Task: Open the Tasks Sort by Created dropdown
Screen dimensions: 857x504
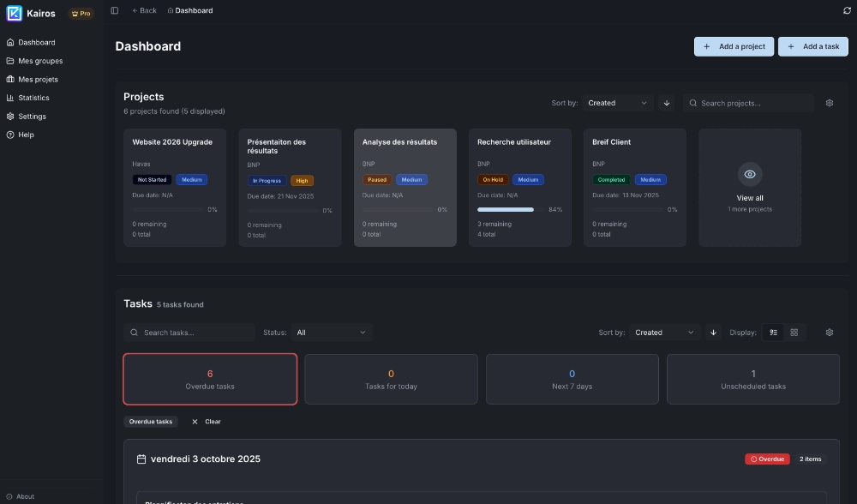Action: click(664, 333)
